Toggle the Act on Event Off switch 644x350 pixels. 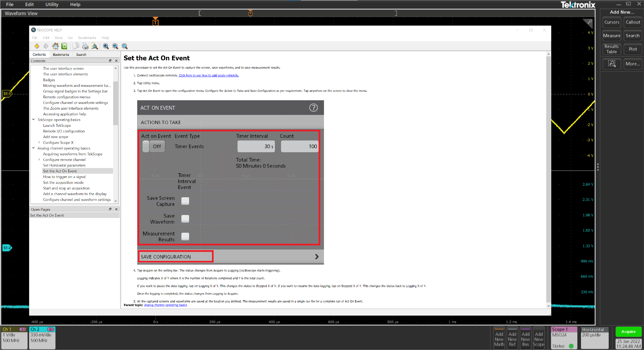[154, 146]
